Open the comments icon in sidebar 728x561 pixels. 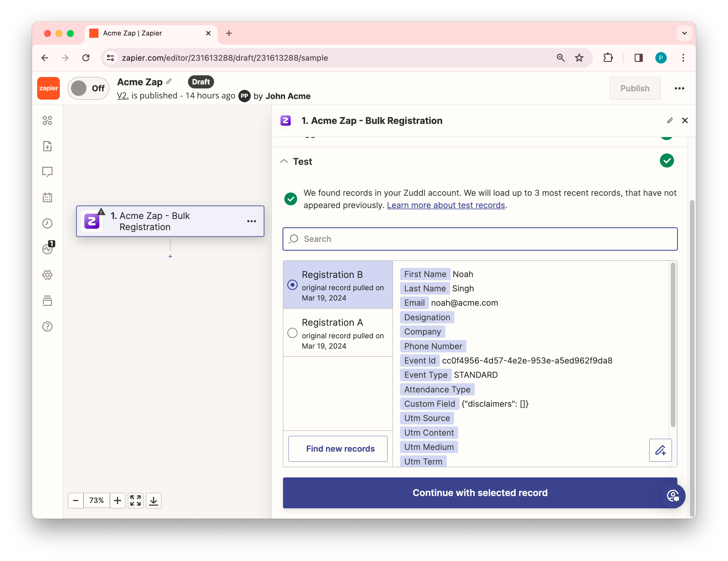[47, 172]
